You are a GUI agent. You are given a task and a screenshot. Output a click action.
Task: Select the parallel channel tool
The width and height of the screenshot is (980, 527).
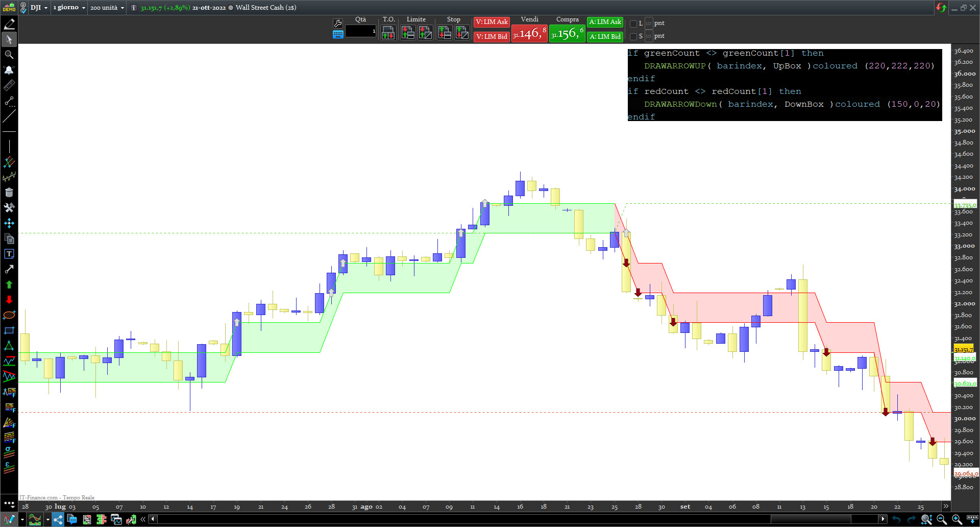click(9, 162)
